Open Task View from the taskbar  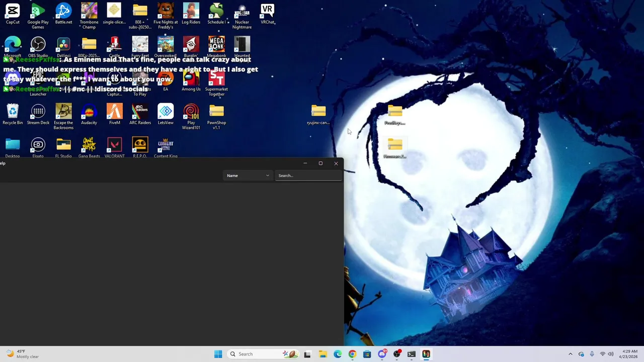pos(307,354)
